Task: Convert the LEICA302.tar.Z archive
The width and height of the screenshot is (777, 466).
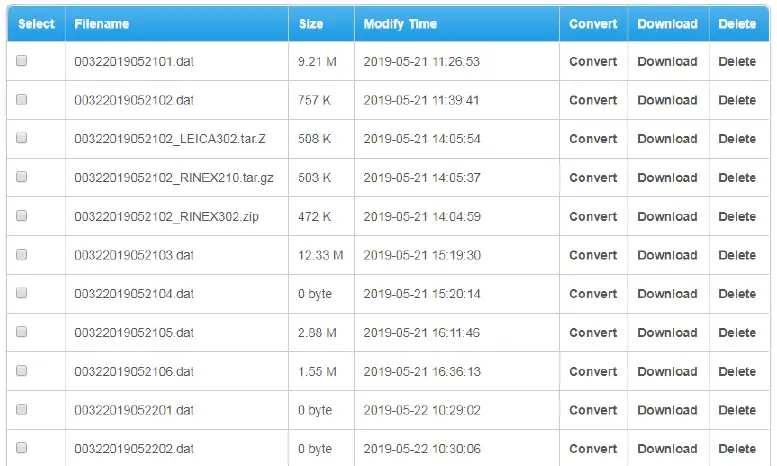Action: [593, 139]
